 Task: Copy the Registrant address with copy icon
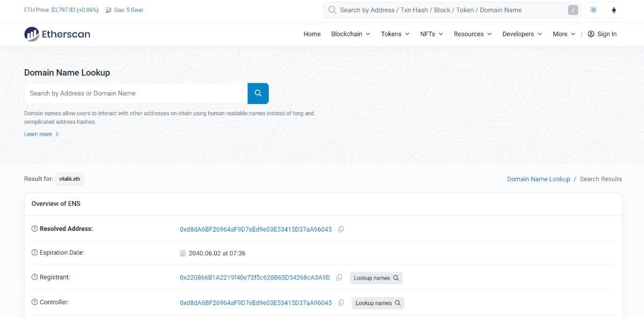340,277
